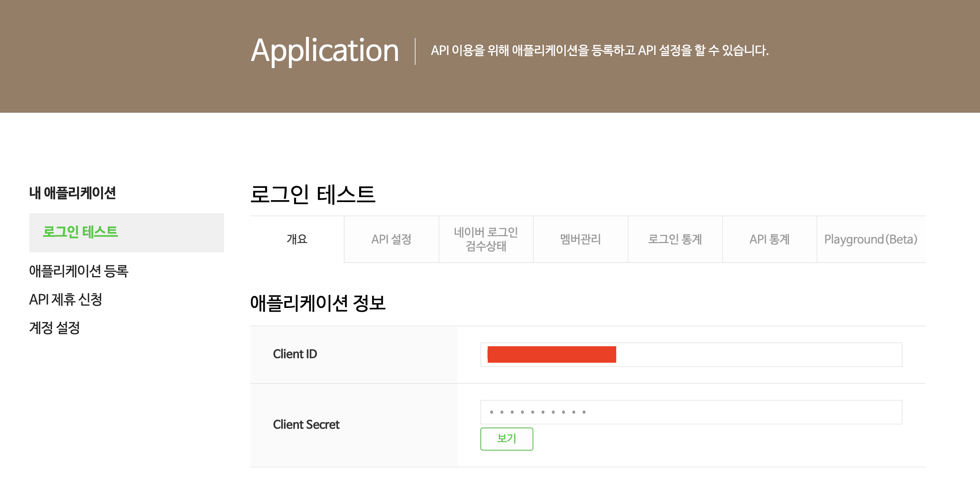Click the 내 애플리케이션 sidebar heading

[x=73, y=193]
